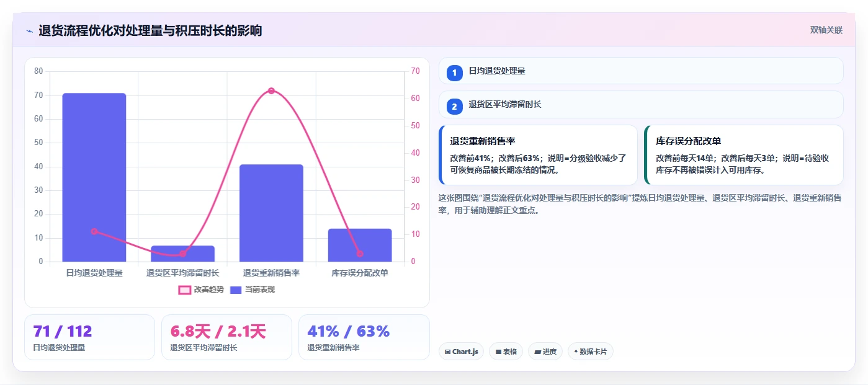Click the 进度 tag
Viewport: 868px width, 385px height.
coord(545,352)
